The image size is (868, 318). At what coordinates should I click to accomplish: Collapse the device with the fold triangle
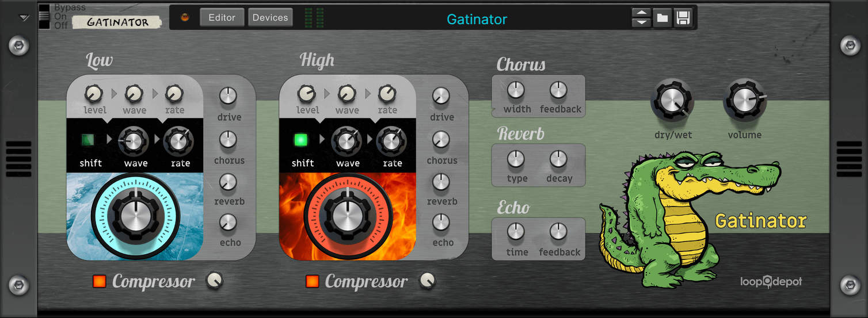pos(24,18)
